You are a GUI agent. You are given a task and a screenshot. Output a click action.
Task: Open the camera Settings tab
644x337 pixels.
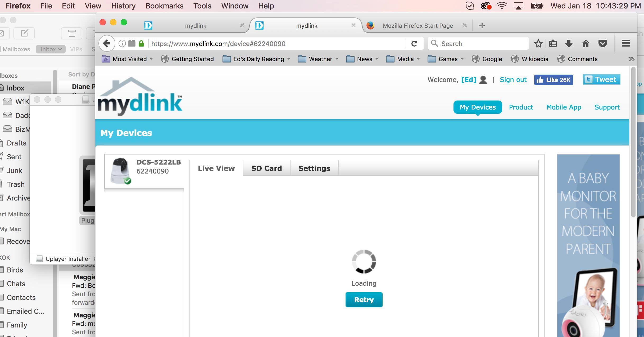pos(314,168)
